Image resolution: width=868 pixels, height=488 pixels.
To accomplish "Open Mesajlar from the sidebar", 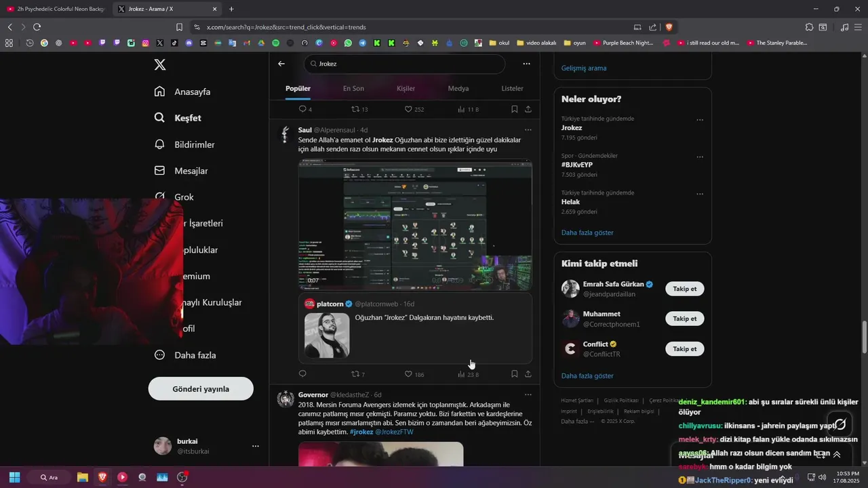I will 181,171.
